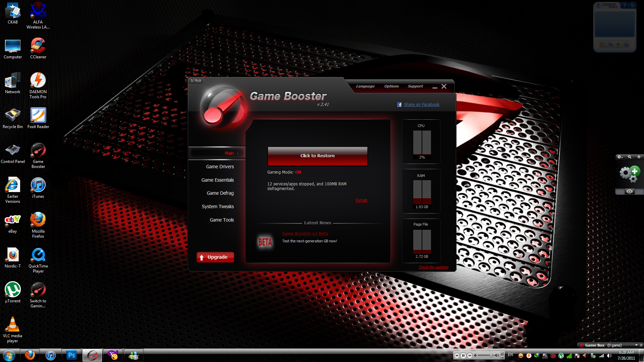Click to Restore gaming mode button
Screen dimensions: 644x362
318,156
